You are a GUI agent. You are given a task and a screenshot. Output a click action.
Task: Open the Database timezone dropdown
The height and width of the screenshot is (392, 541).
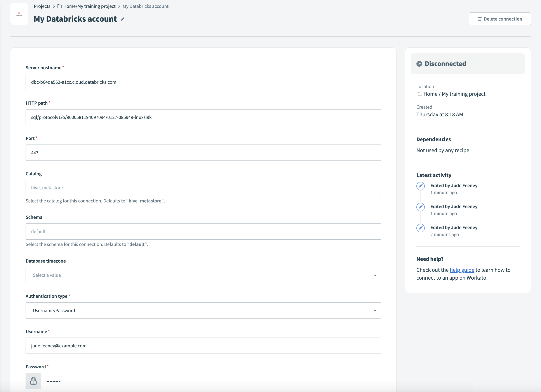tap(203, 275)
